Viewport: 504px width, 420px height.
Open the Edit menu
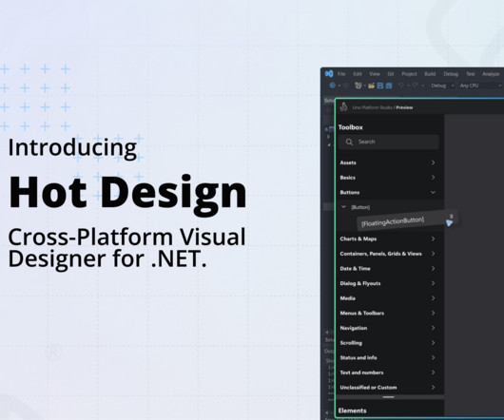pos(358,74)
